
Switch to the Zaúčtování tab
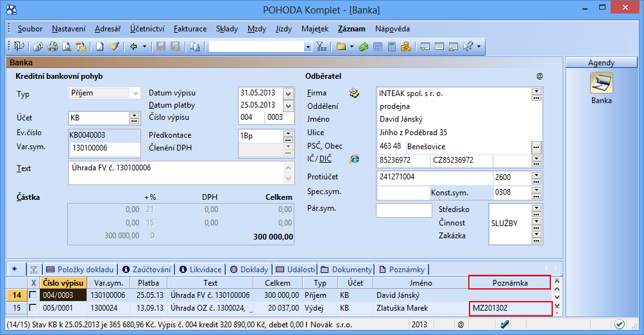point(147,270)
